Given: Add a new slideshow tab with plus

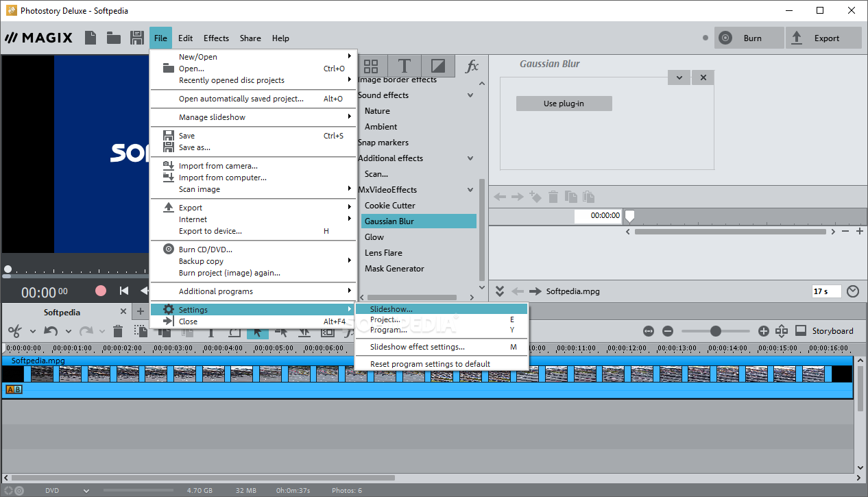Looking at the screenshot, I should 141,312.
